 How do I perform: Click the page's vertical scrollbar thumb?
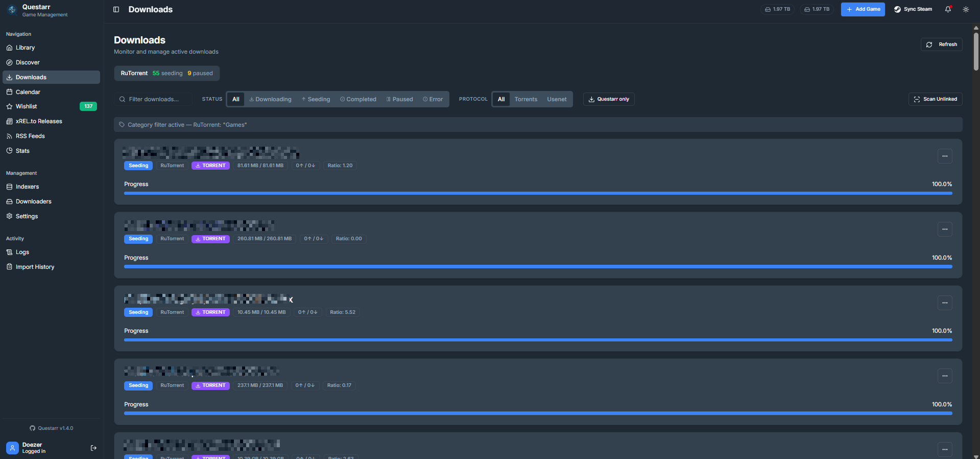(976, 51)
